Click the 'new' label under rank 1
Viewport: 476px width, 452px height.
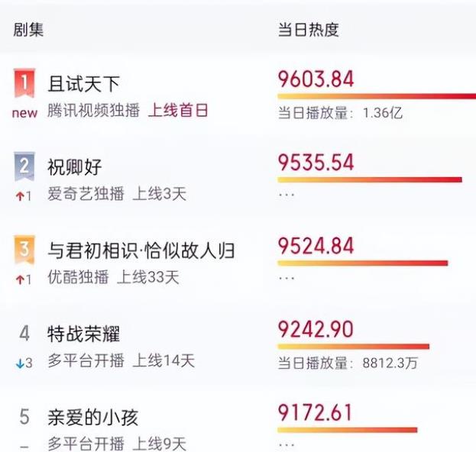pyautogui.click(x=24, y=113)
